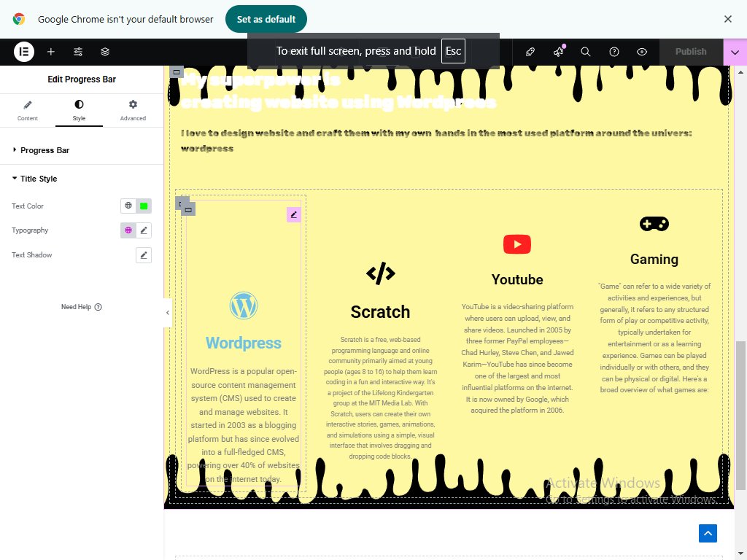The width and height of the screenshot is (747, 560).
Task: Switch to the Advanced tab
Action: coord(133,111)
